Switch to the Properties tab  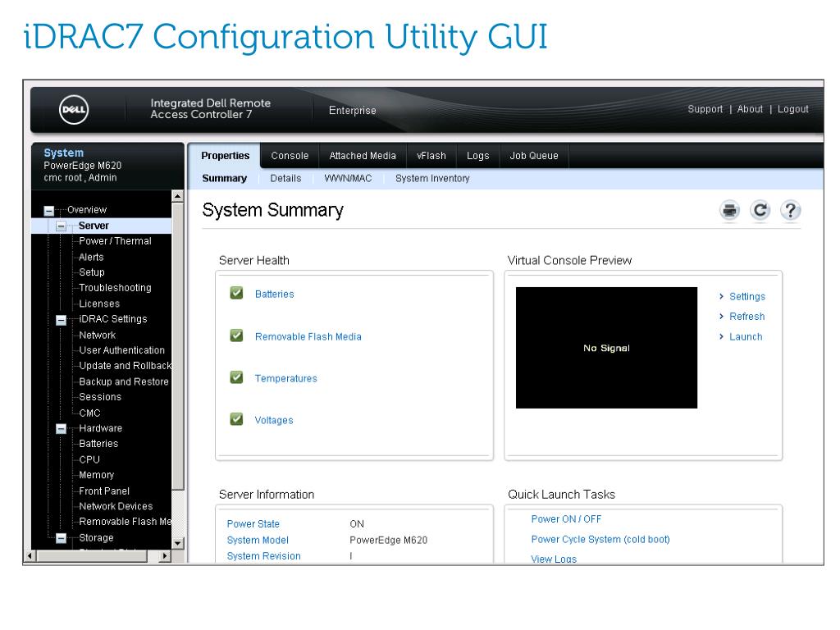(225, 156)
